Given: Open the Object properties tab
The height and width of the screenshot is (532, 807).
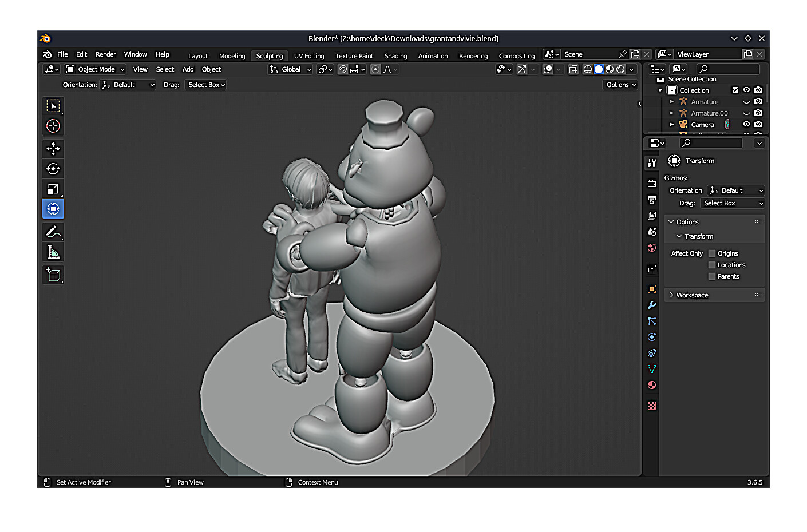Looking at the screenshot, I should click(x=651, y=289).
